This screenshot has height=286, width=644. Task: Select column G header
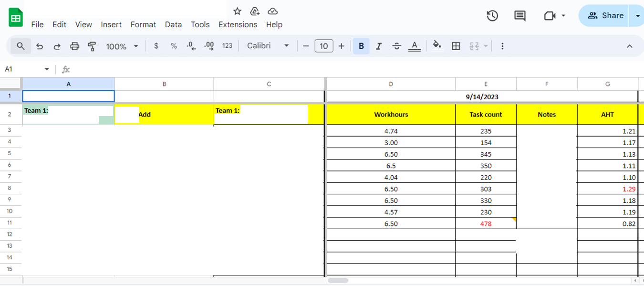(608, 84)
